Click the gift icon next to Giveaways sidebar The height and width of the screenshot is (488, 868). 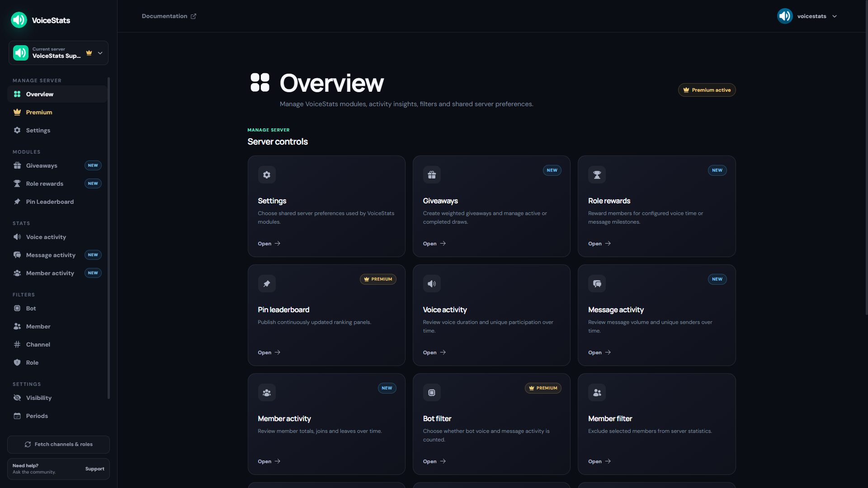click(17, 165)
